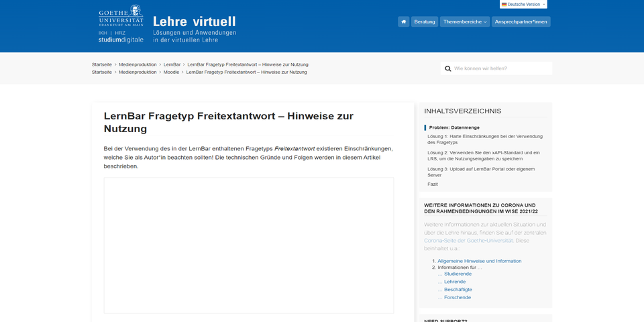The width and height of the screenshot is (644, 322).
Task: Click the empty embedded content frame in the article
Action: 248,246
